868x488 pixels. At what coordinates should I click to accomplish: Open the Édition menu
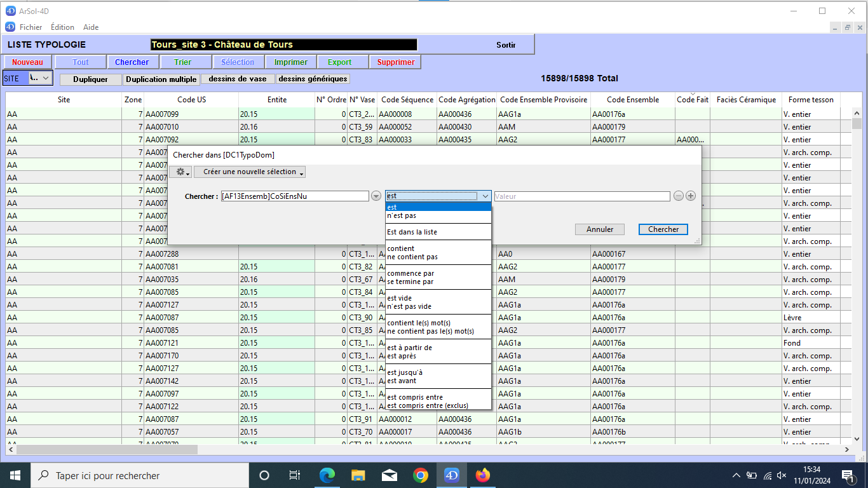click(x=62, y=27)
